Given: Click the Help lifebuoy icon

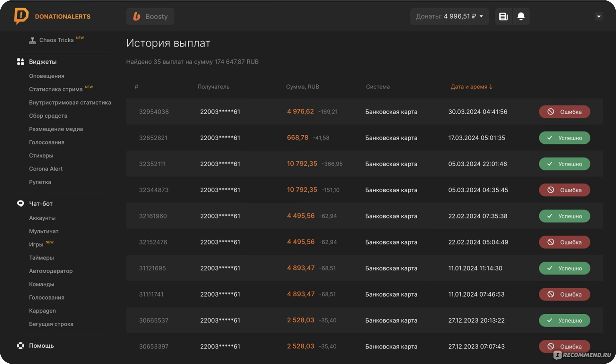Looking at the screenshot, I should pos(21,345).
